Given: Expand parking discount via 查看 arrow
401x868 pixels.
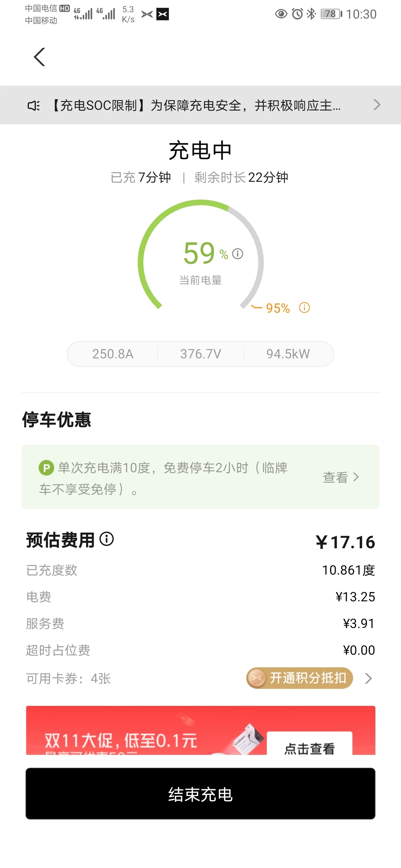Looking at the screenshot, I should tap(341, 477).
